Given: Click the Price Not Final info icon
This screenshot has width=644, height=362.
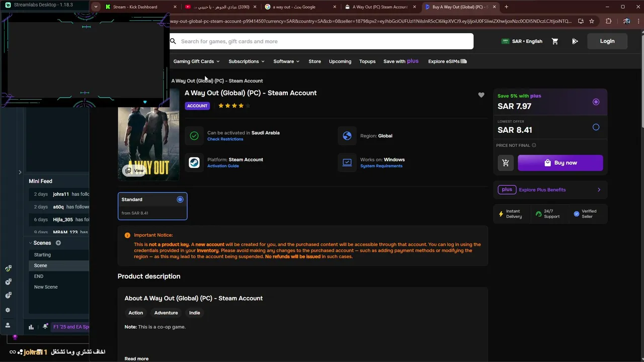Looking at the screenshot, I should pyautogui.click(x=534, y=145).
